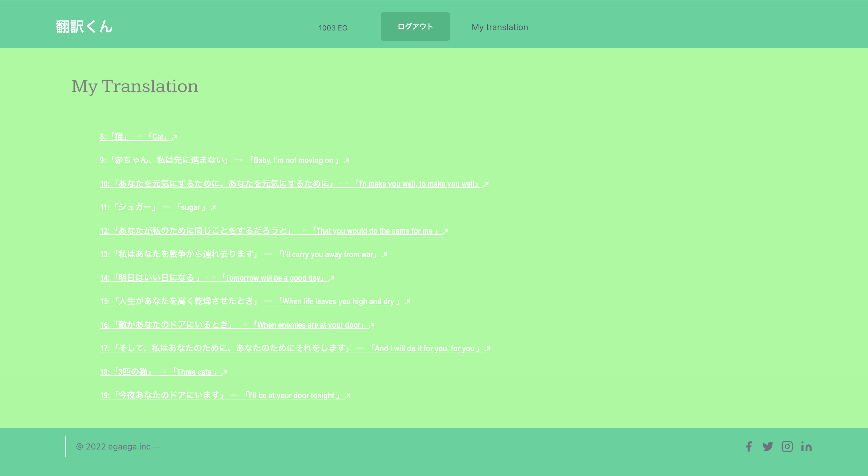Open the Facebook icon in the footer
Image resolution: width=868 pixels, height=476 pixels.
click(749, 446)
